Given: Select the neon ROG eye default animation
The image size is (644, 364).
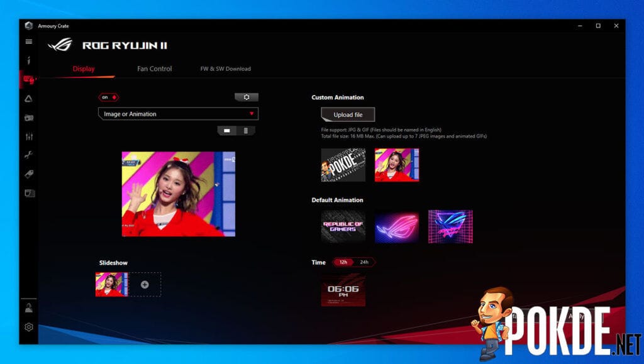Looking at the screenshot, I should [397, 226].
